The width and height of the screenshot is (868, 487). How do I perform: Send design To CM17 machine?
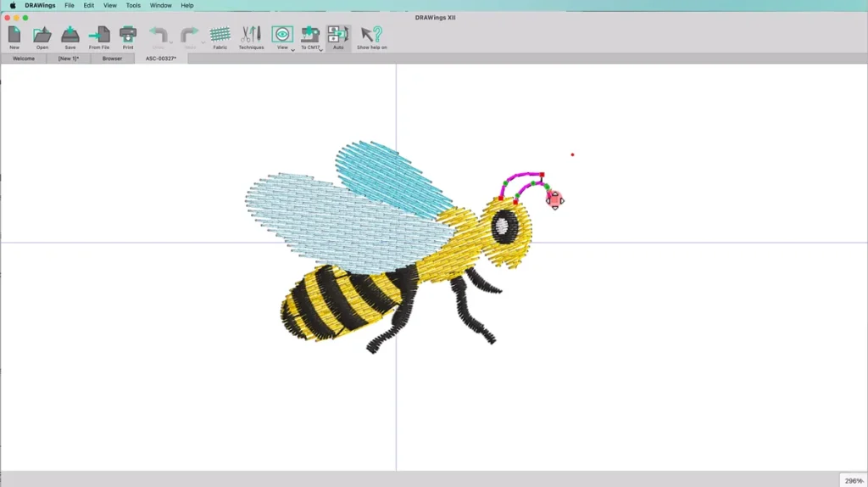310,37
